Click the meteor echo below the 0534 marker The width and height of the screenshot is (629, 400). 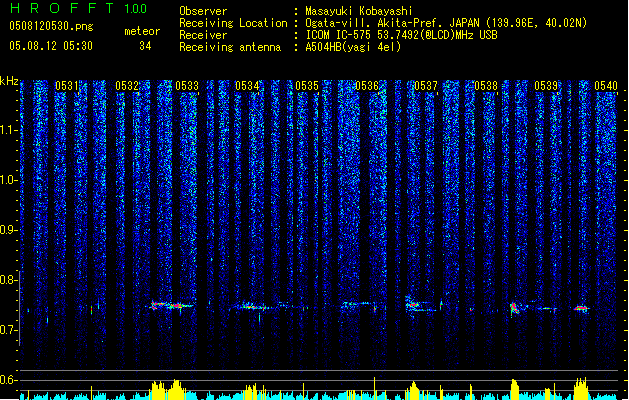(251, 307)
